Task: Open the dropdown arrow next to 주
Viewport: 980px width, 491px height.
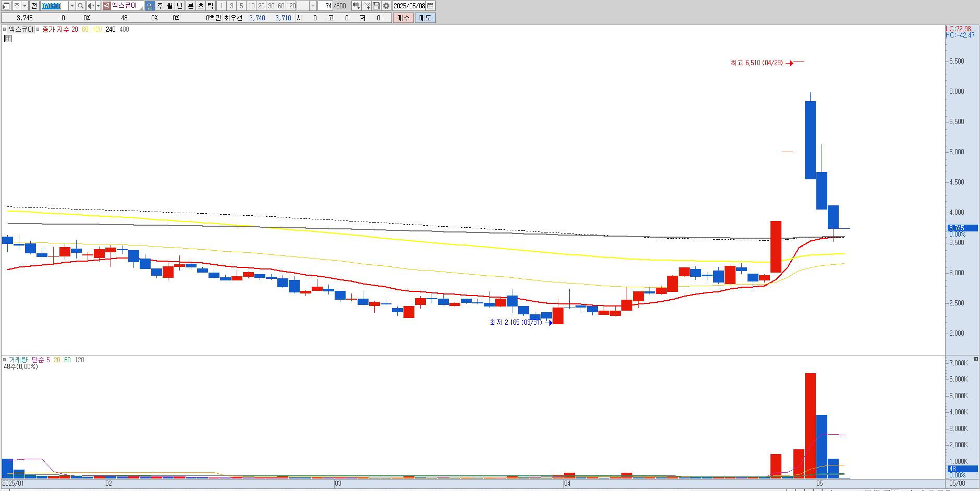Action: tap(24, 6)
